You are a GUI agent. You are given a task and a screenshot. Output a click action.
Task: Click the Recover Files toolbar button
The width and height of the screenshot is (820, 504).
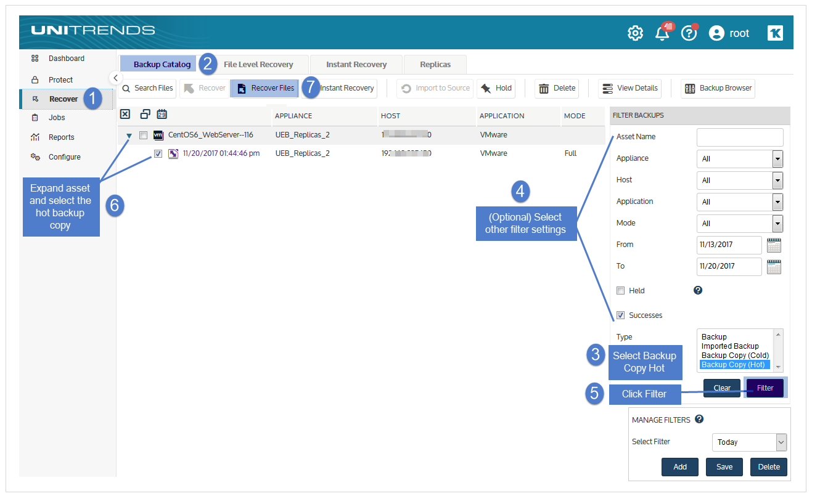[x=265, y=88]
